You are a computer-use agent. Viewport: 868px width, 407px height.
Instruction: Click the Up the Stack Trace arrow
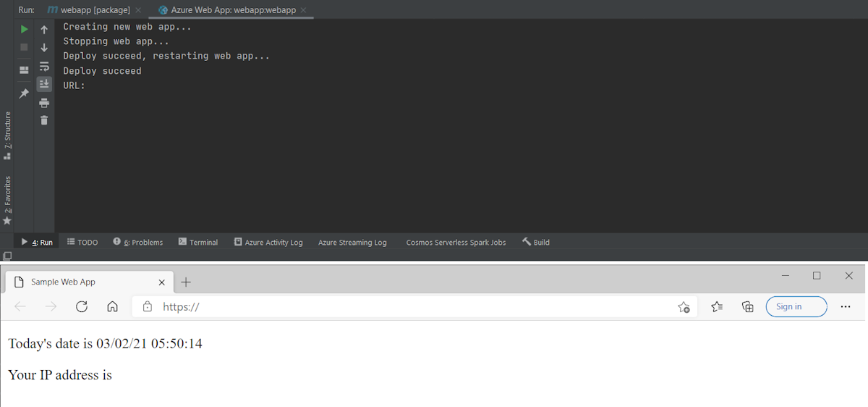44,30
